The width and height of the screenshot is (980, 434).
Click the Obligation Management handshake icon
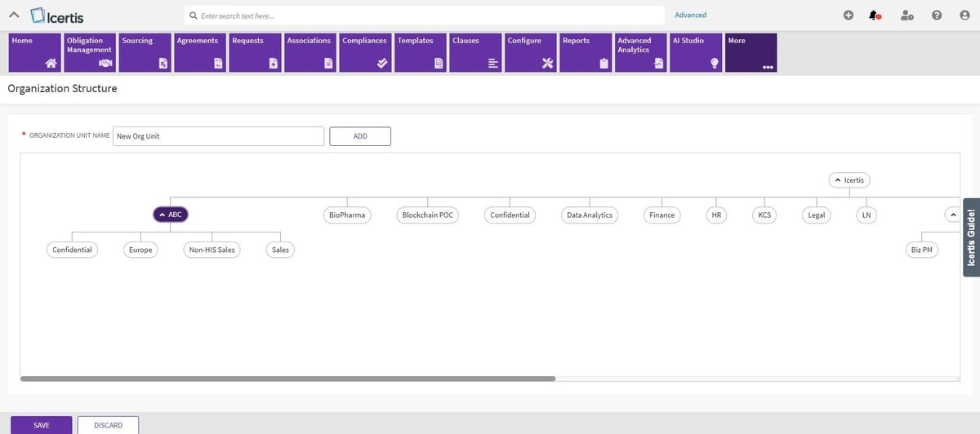click(105, 64)
